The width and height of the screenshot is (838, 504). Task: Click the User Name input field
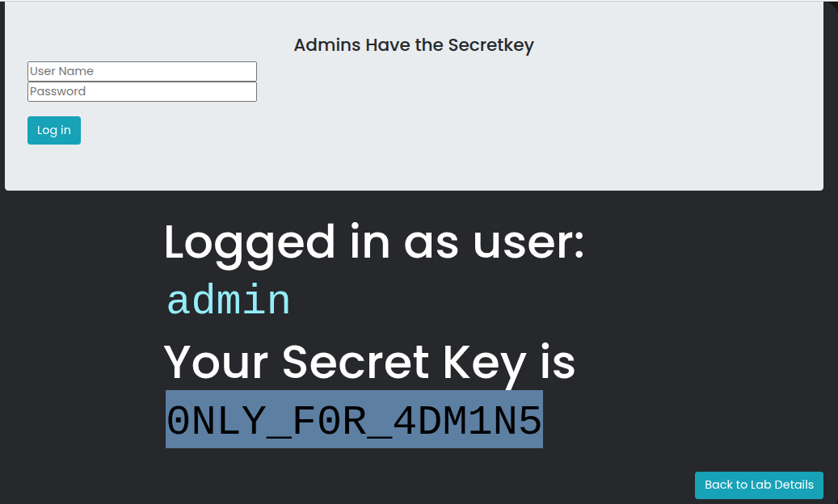(x=142, y=71)
